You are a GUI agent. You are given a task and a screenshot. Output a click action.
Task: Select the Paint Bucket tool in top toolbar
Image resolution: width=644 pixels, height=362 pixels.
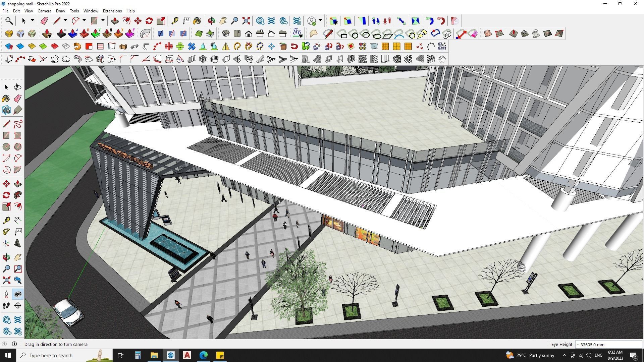pos(197,21)
